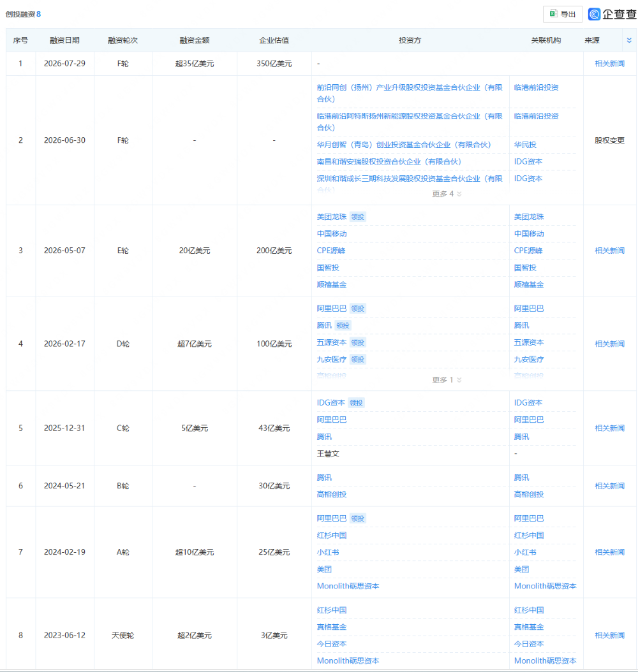Expand 更多 1 in the D轮 row
638x672 pixels.
pos(447,380)
